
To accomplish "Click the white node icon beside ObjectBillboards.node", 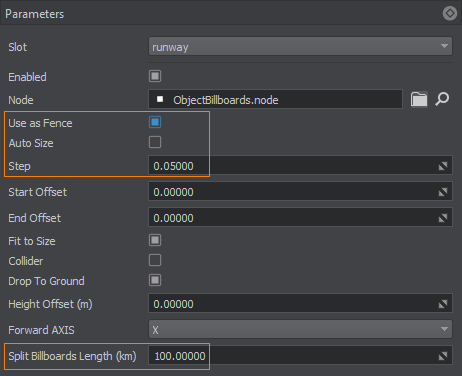I will click(x=160, y=99).
